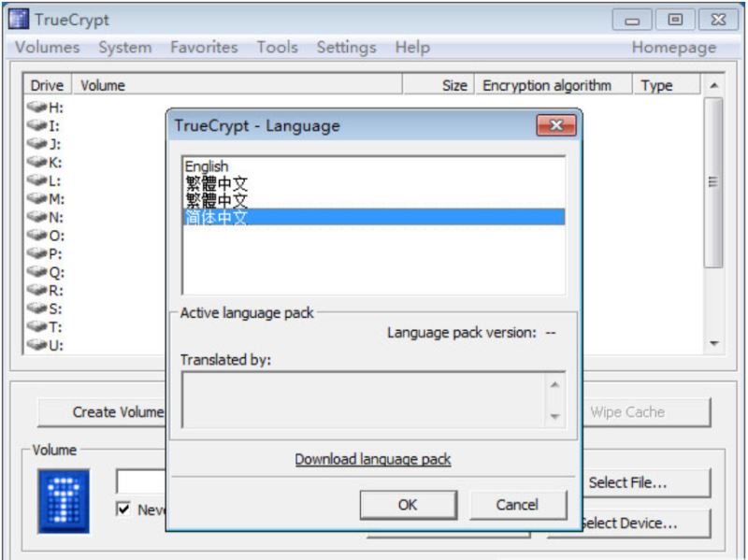Click the TrueCrypt logo in Volume section
Screen dimensions: 748x560
click(64, 501)
